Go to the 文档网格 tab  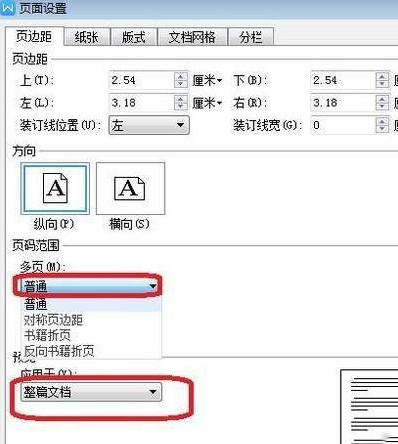(192, 37)
